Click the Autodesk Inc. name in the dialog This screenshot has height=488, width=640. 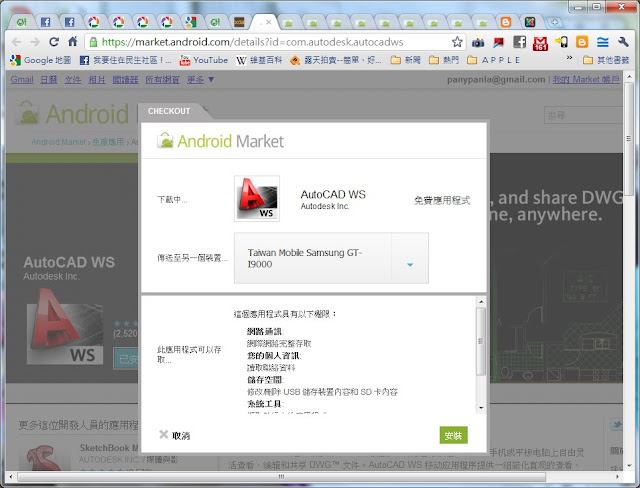coord(324,206)
